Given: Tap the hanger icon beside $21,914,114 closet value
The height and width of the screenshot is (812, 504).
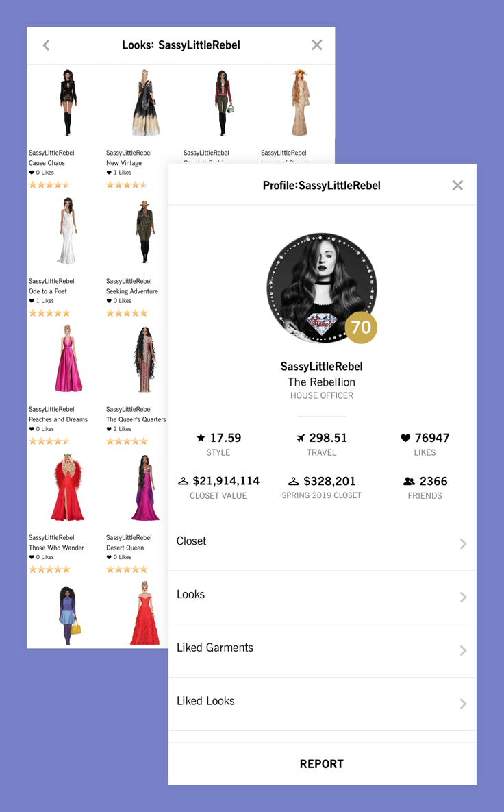Looking at the screenshot, I should pyautogui.click(x=183, y=482).
